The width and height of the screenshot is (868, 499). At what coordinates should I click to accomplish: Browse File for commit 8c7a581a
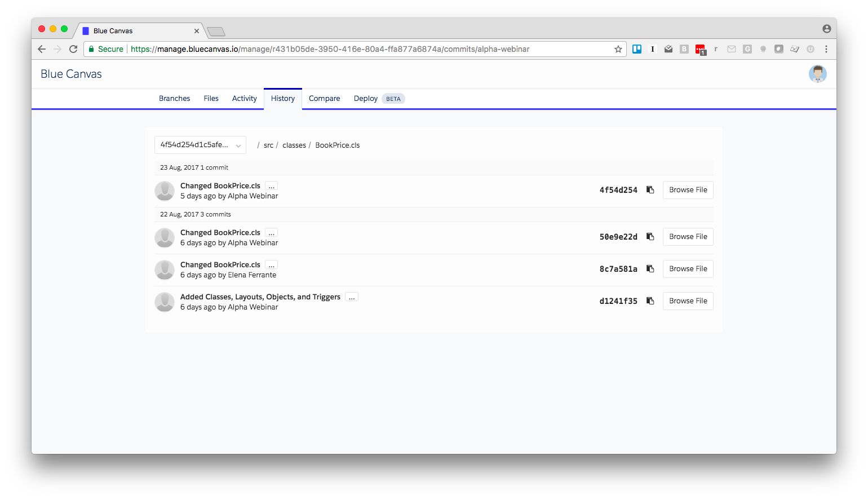pyautogui.click(x=688, y=269)
